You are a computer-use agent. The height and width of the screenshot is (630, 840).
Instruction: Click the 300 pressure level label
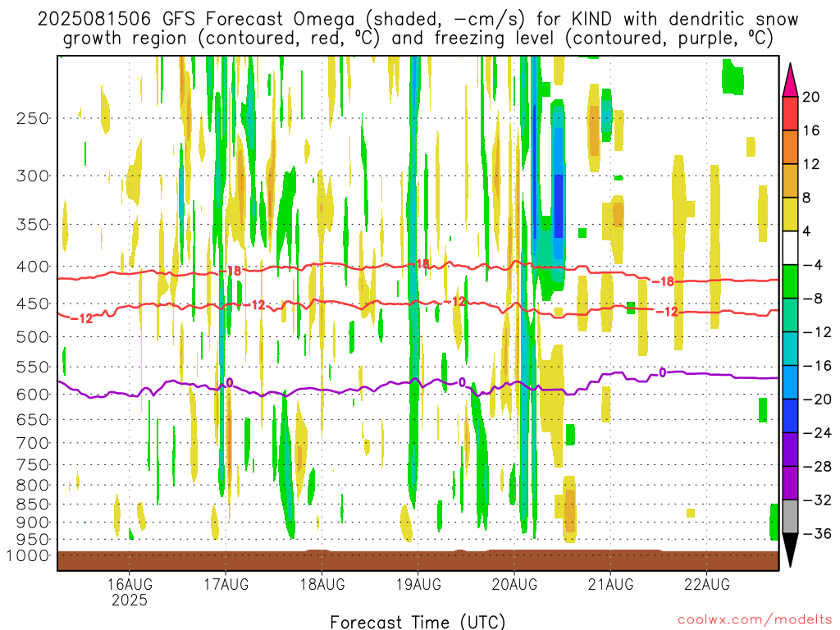[33, 176]
